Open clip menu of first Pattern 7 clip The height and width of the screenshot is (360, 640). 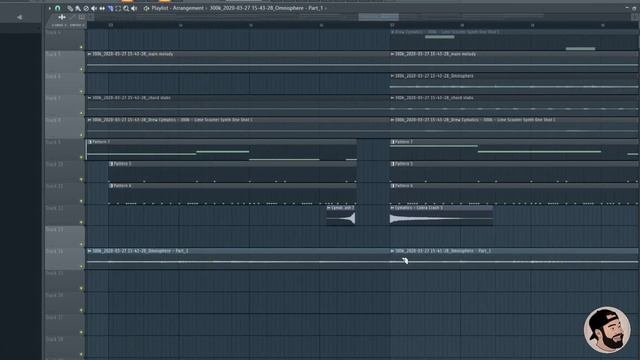[90, 142]
